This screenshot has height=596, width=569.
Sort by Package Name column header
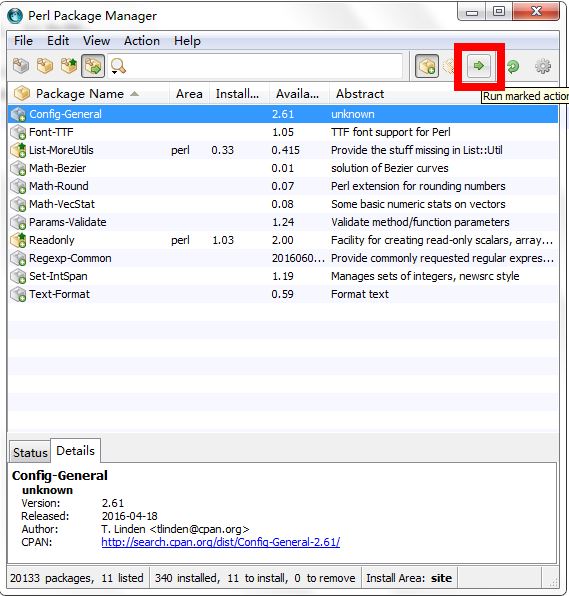pos(80,94)
